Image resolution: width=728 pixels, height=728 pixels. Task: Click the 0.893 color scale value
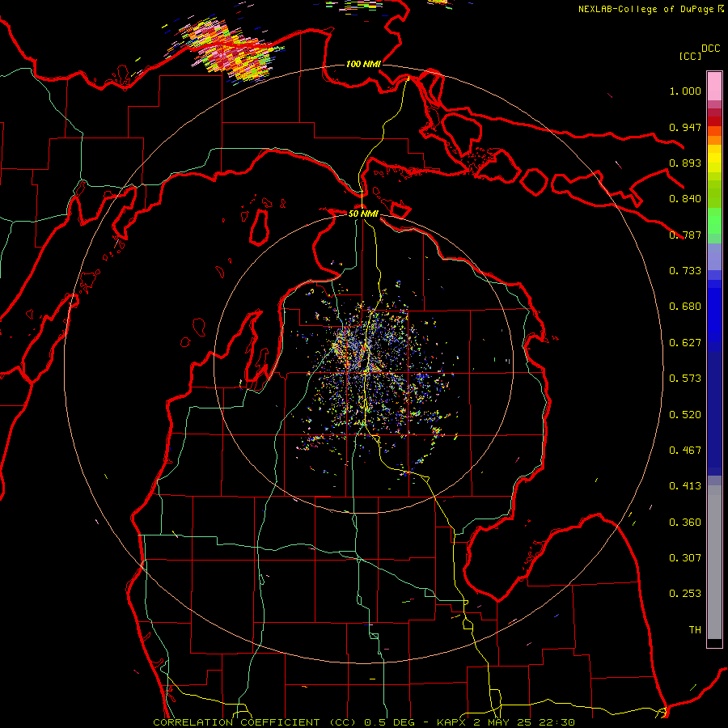685,163
